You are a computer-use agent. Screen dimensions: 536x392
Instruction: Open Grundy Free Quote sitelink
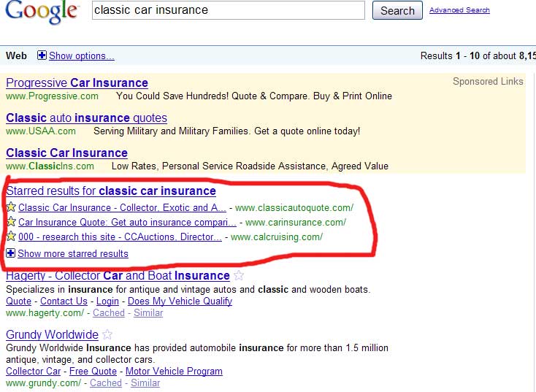tap(93, 371)
